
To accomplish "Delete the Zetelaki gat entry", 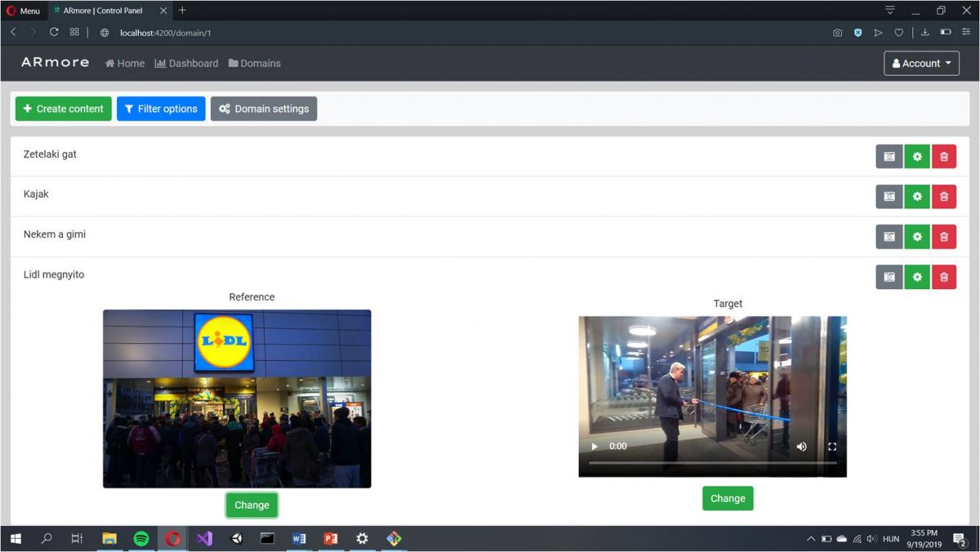I will (944, 156).
